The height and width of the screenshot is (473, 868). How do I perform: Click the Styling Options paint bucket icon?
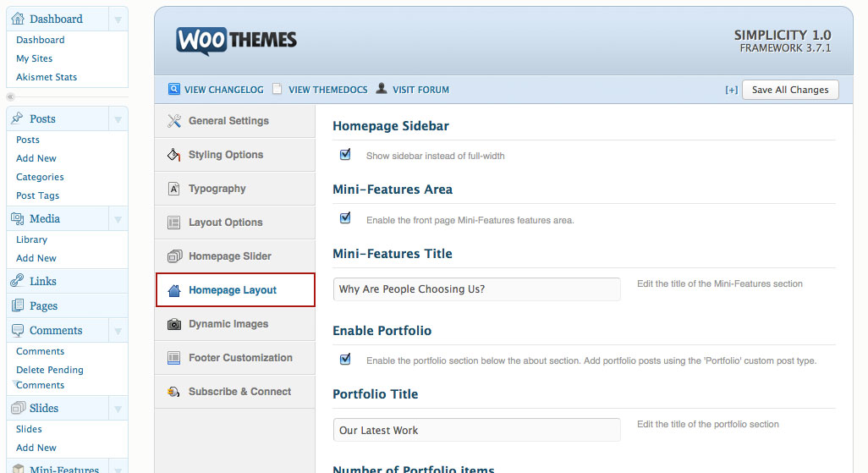coord(174,155)
